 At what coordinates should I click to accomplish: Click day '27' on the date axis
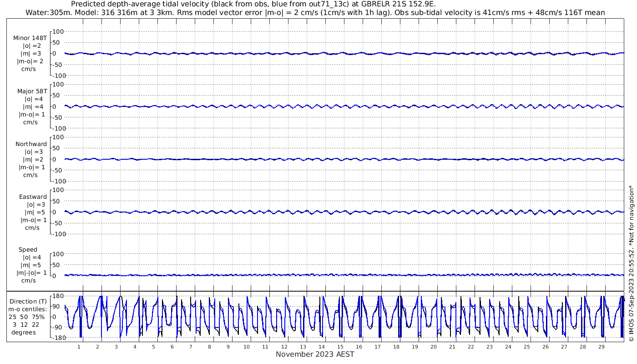[x=564, y=347]
